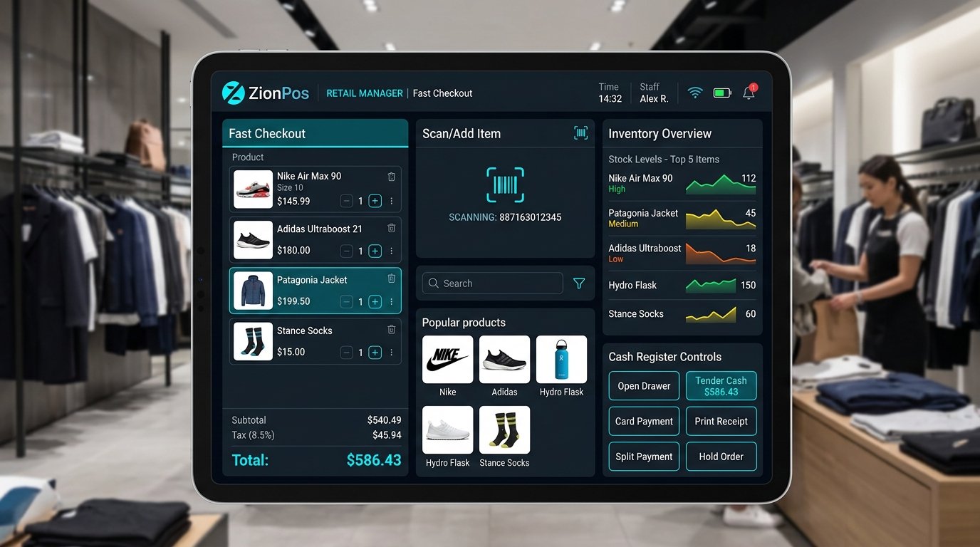Decrease Stance Socks quantity
The height and width of the screenshot is (547, 980).
coord(346,353)
